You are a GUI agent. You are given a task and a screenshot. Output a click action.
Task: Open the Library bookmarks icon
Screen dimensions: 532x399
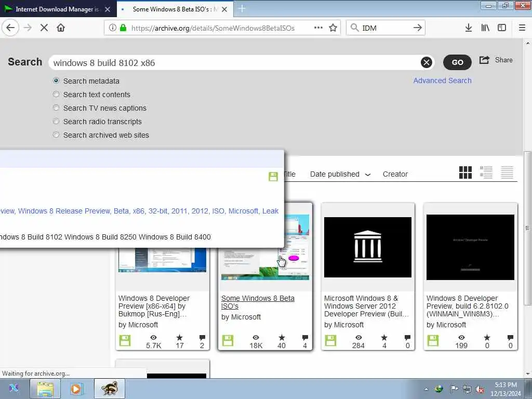[485, 28]
